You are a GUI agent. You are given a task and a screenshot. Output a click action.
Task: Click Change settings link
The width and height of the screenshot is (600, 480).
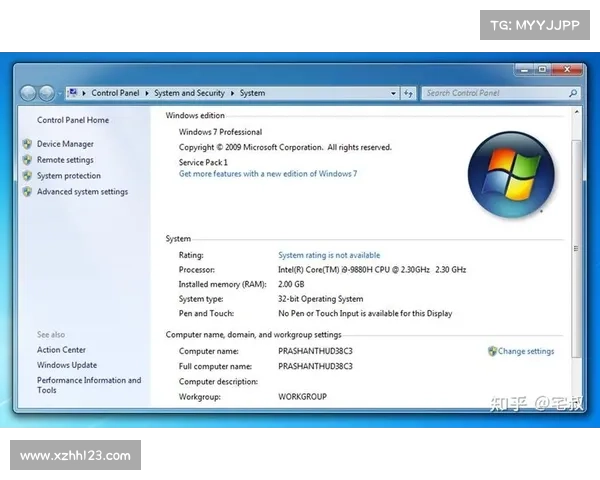tap(526, 351)
